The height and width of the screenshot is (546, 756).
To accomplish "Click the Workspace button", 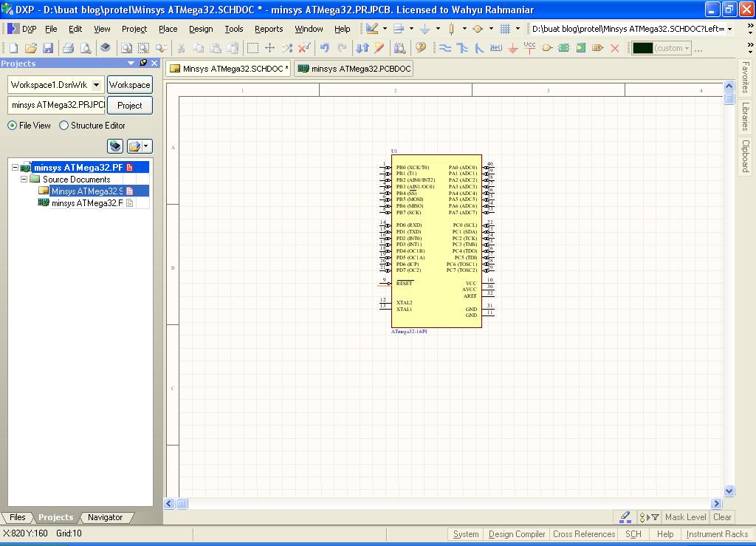I will point(130,85).
